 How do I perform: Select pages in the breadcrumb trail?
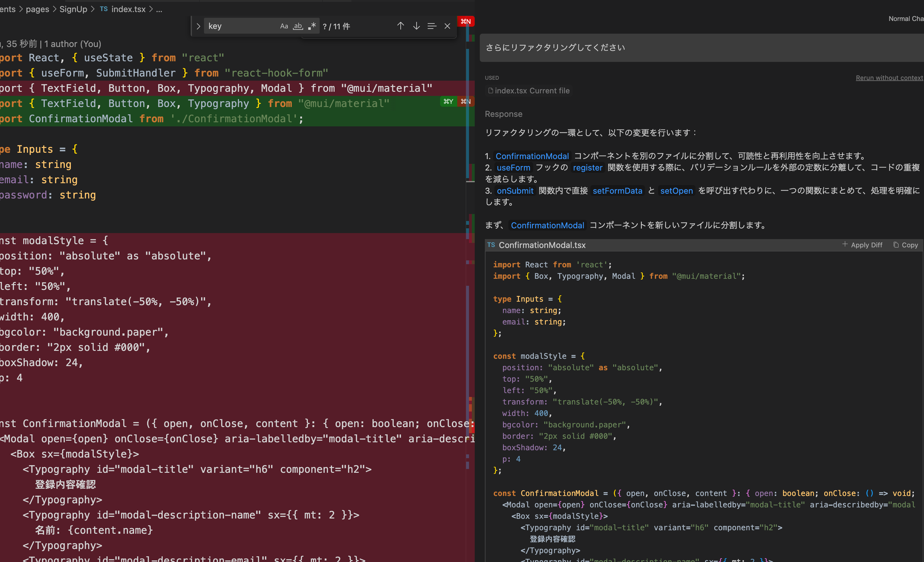[x=37, y=9]
